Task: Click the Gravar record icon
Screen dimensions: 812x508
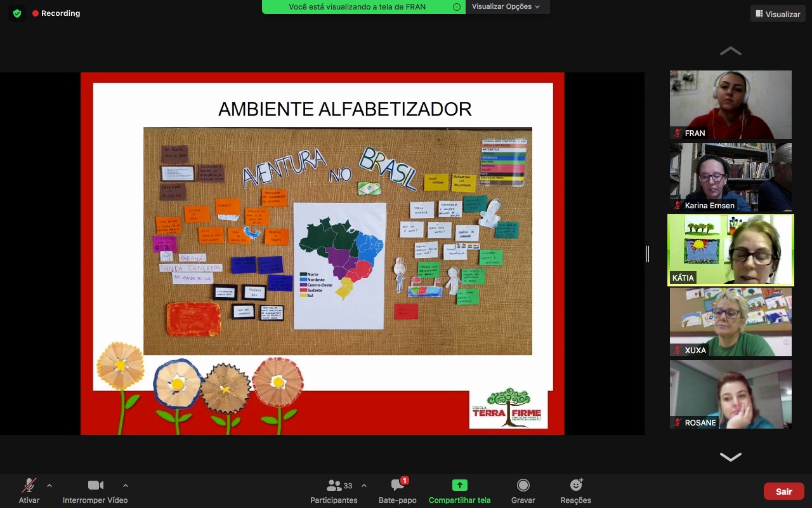Action: (523, 486)
